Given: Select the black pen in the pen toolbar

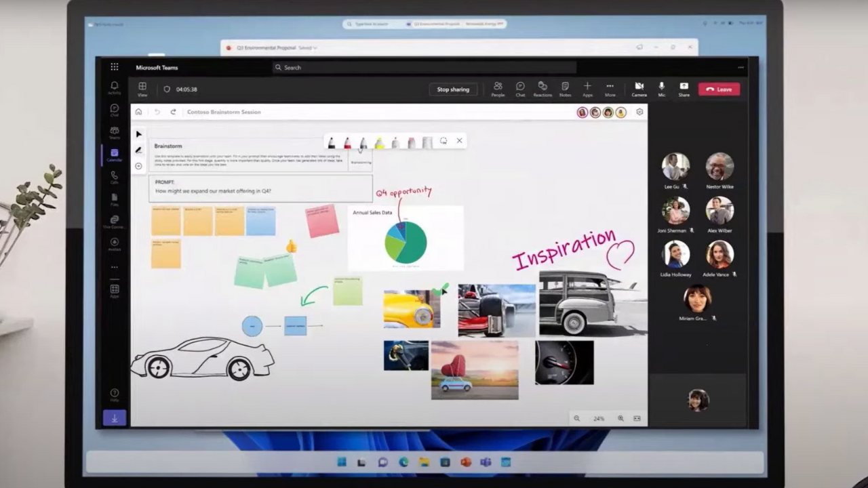Looking at the screenshot, I should [332, 141].
